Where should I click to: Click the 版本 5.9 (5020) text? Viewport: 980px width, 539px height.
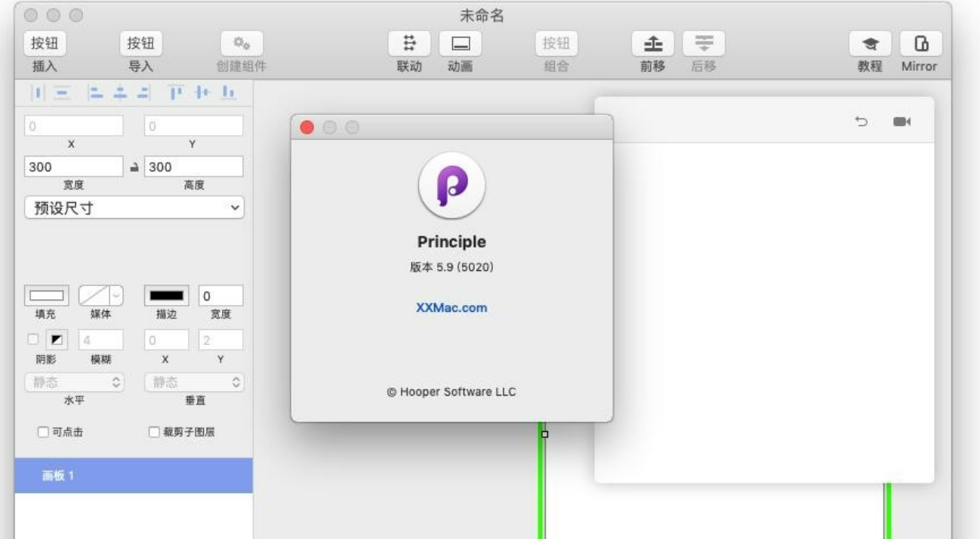(451, 266)
